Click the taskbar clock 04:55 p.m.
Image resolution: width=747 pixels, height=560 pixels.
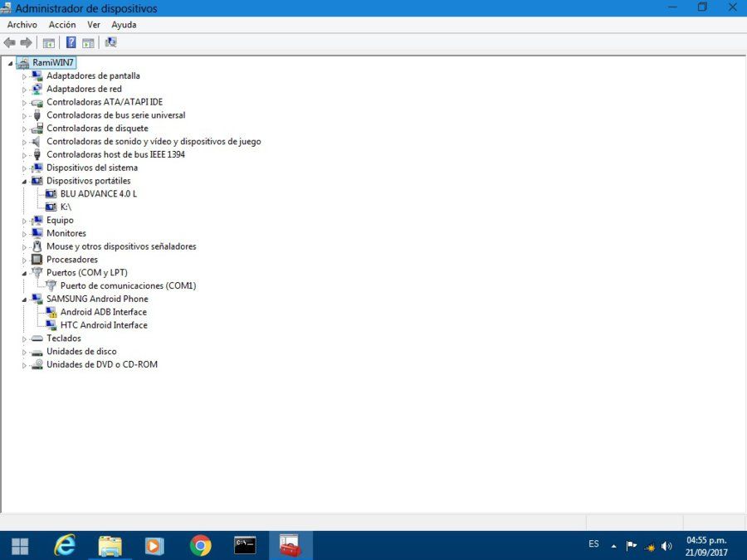point(706,540)
